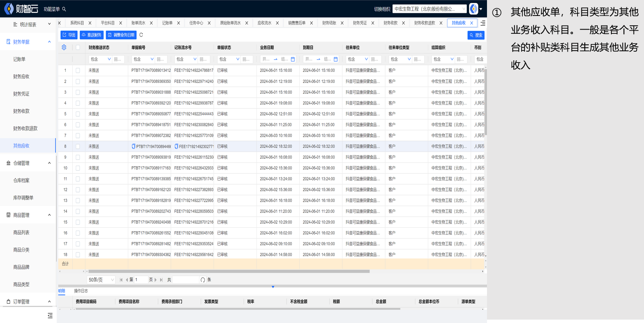Toggle the select-all header checkbox

tap(78, 47)
